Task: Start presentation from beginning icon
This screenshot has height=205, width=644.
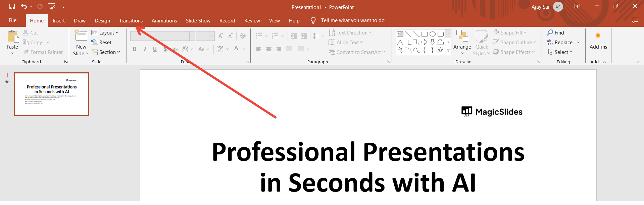Action: 52,6
